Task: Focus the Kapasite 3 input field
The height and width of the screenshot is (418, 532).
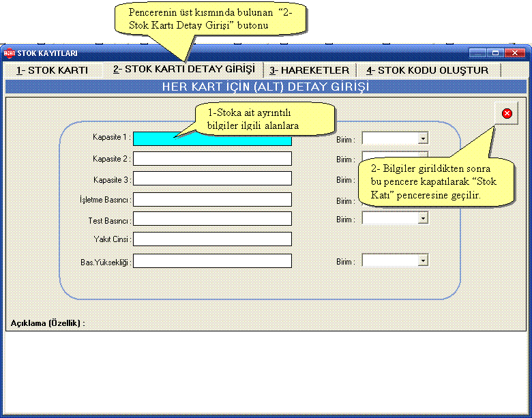Action: (212, 179)
